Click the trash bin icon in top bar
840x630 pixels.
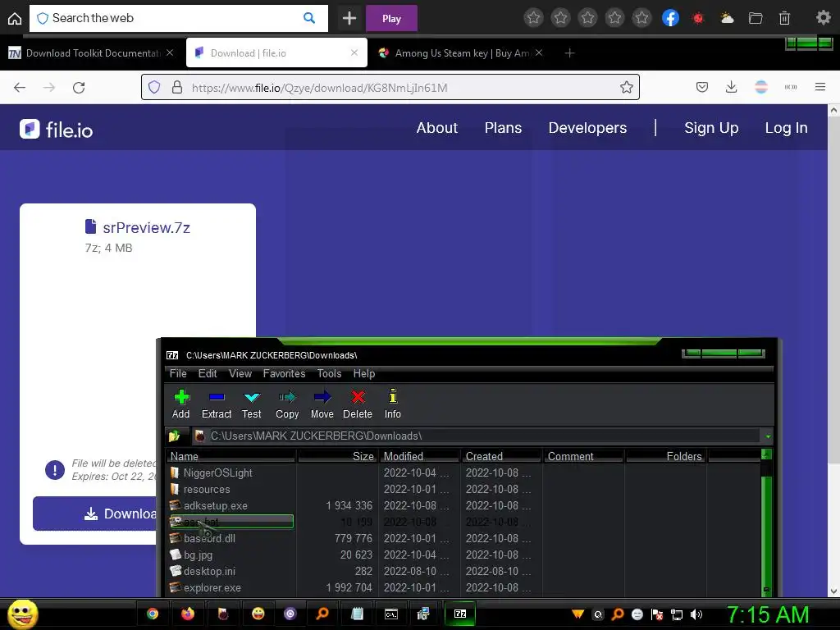click(x=784, y=18)
